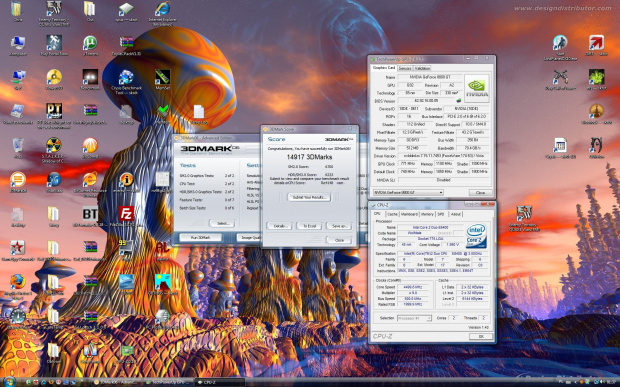The image size is (620, 387).
Task: Launch the Play Portal Now shortcut
Action: (x=54, y=42)
